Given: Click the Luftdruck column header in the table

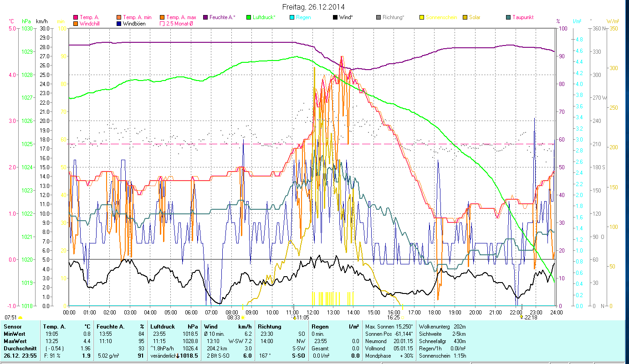Looking at the screenshot, I should 162,326.
